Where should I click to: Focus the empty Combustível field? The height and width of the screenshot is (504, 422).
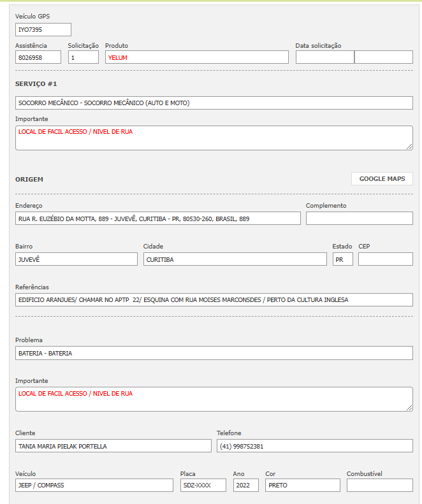tap(379, 486)
